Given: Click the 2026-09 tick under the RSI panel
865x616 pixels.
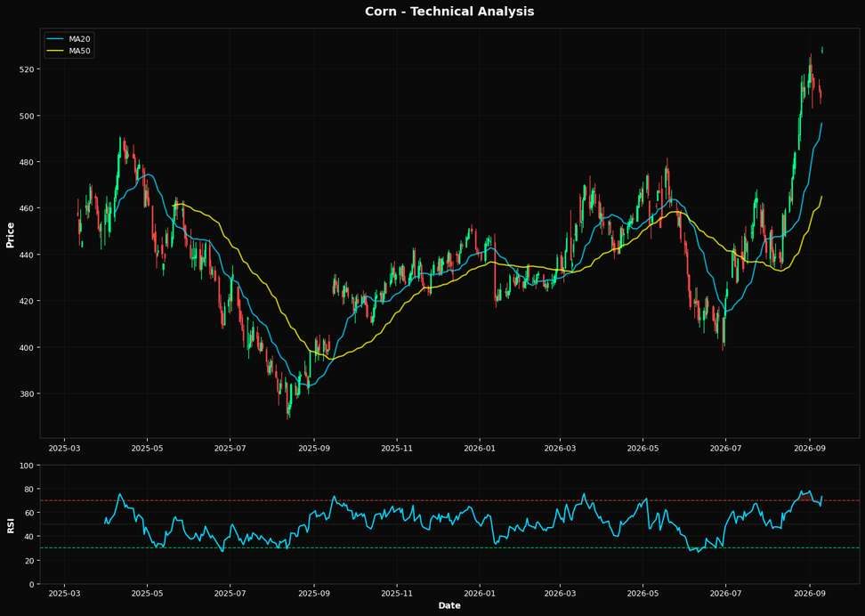Looking at the screenshot, I should click(x=809, y=594).
